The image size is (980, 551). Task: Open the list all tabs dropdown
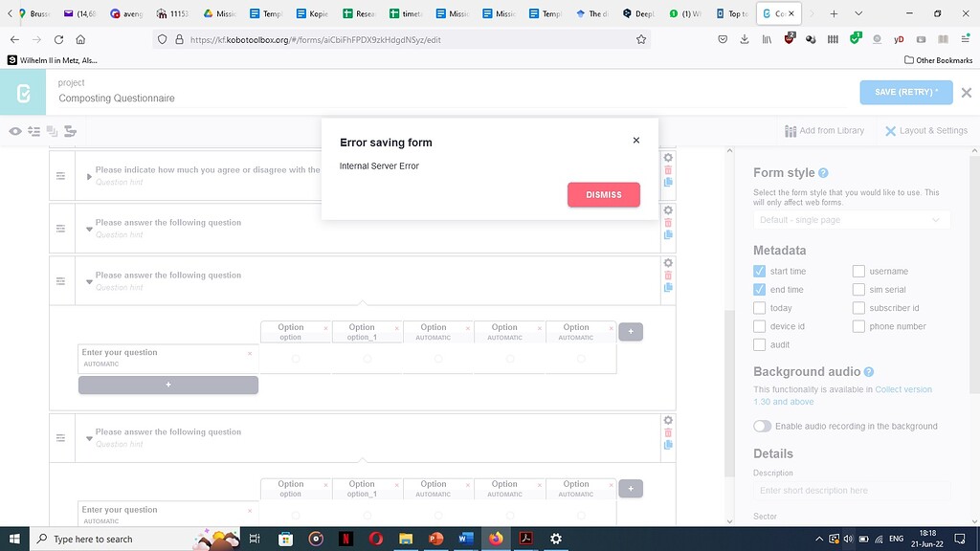[858, 13]
